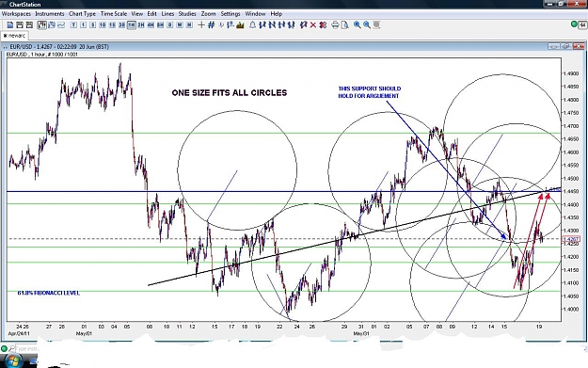
Task: Click the 'Type inst...' search field
Action: coord(26,349)
